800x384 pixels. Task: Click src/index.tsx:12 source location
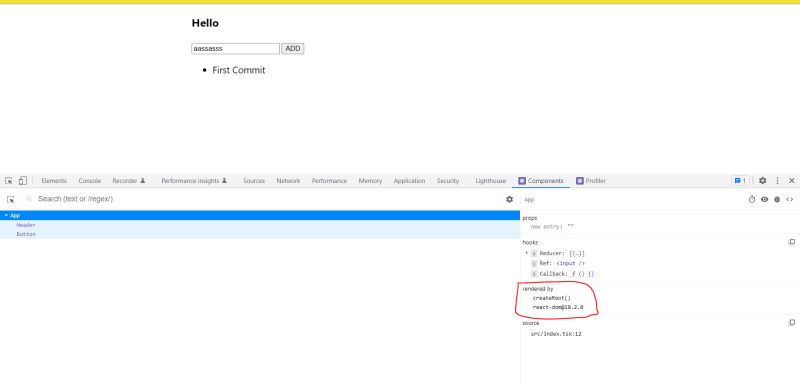(x=556, y=335)
